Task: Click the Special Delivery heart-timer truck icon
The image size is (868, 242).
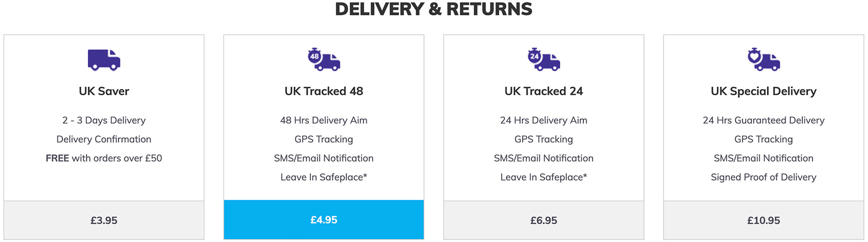Action: click(764, 59)
